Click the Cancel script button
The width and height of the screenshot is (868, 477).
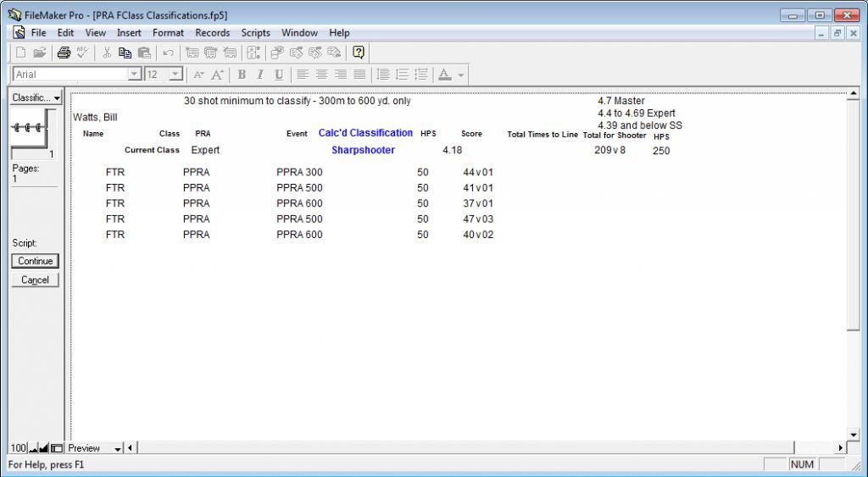(x=35, y=280)
